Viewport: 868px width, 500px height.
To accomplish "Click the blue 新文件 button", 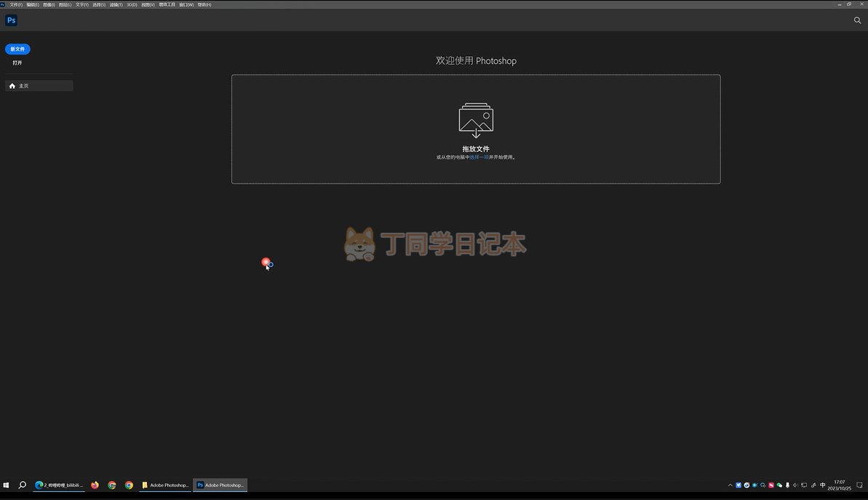I will [17, 49].
